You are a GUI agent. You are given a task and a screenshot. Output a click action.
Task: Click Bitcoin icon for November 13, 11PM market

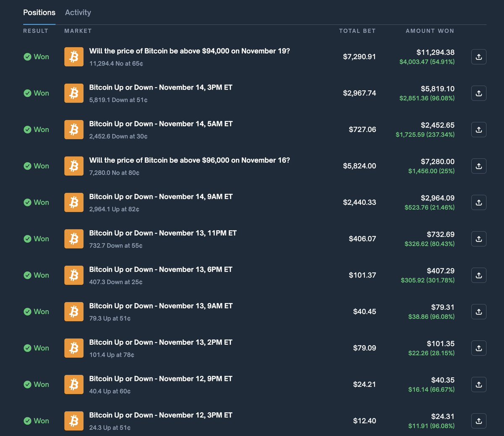(x=74, y=239)
